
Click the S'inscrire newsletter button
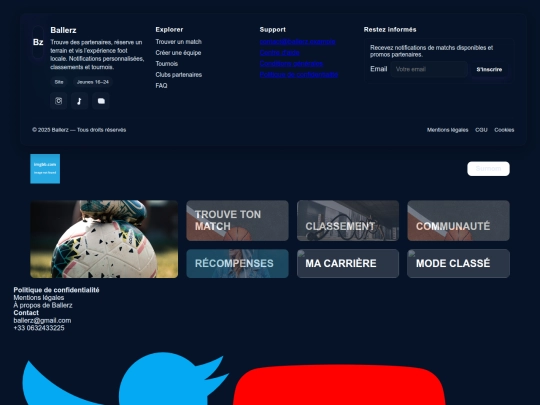(489, 69)
